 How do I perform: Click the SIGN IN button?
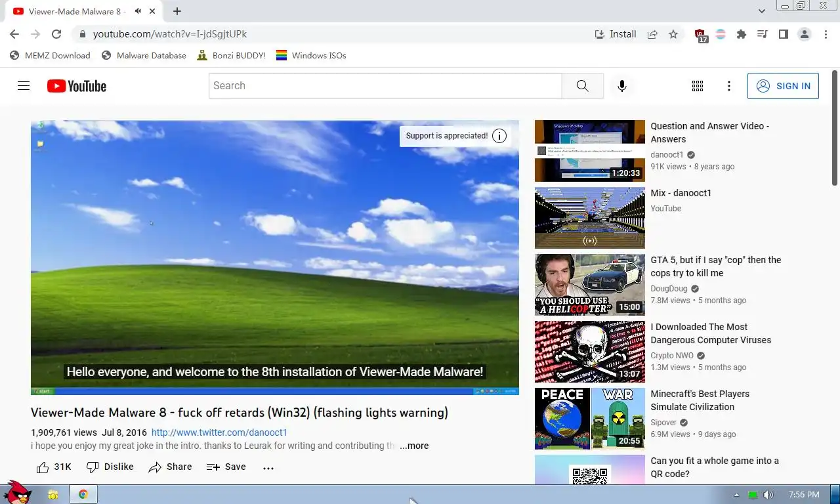783,86
